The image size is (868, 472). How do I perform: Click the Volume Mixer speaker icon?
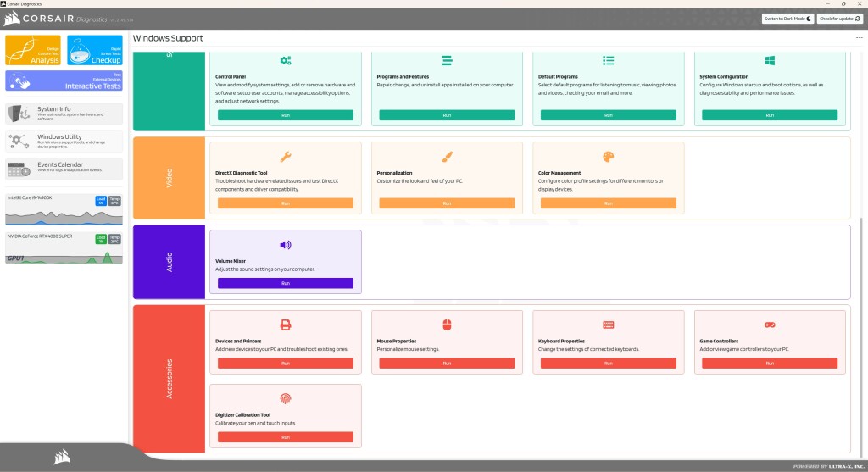click(286, 245)
